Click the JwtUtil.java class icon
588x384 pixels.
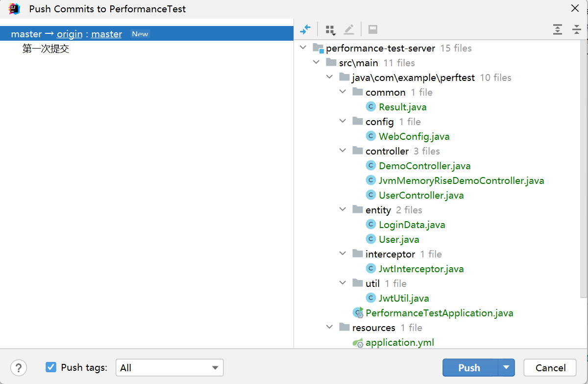(x=371, y=298)
